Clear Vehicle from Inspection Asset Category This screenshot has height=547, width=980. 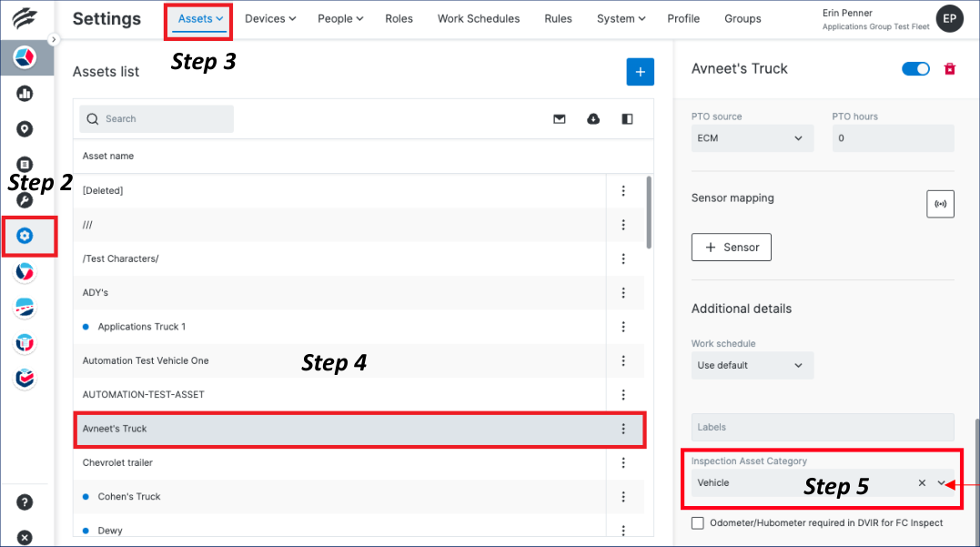(x=921, y=482)
